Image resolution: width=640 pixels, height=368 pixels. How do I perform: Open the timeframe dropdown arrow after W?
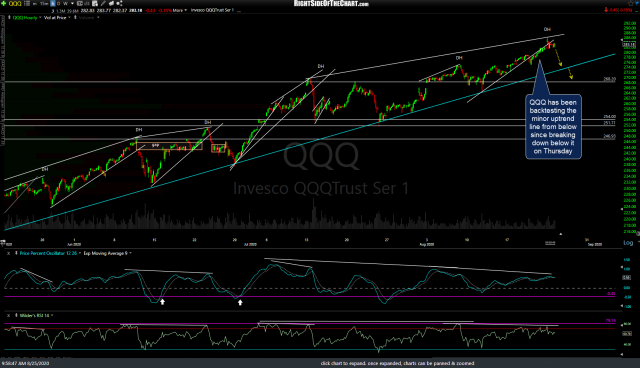tap(72, 4)
